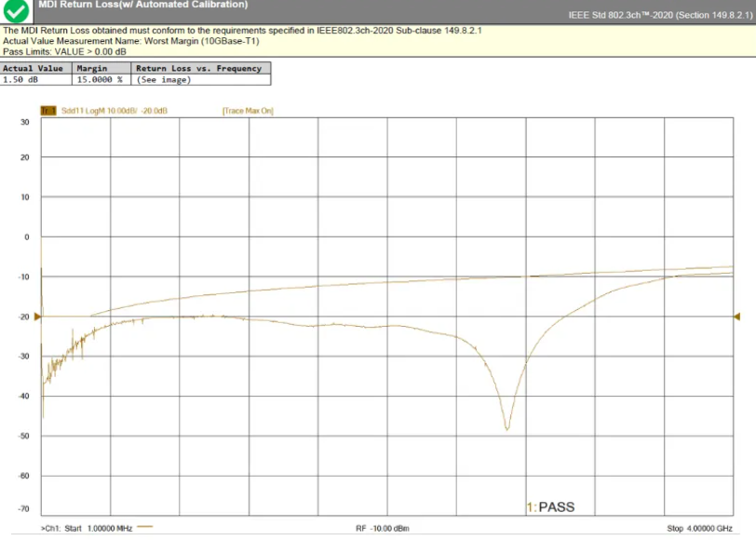Click the MDI Return Loss title header
756x540 pixels.
tap(143, 5)
